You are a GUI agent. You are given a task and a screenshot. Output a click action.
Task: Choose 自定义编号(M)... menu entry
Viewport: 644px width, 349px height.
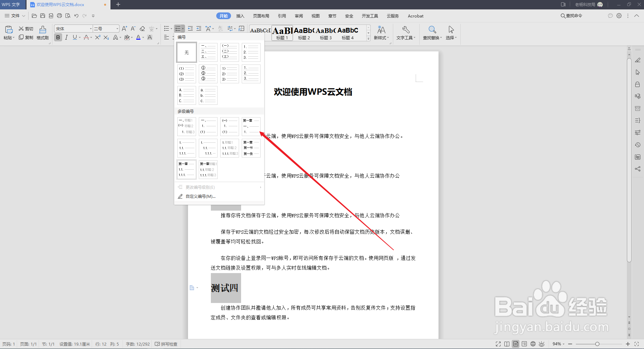[x=200, y=197]
